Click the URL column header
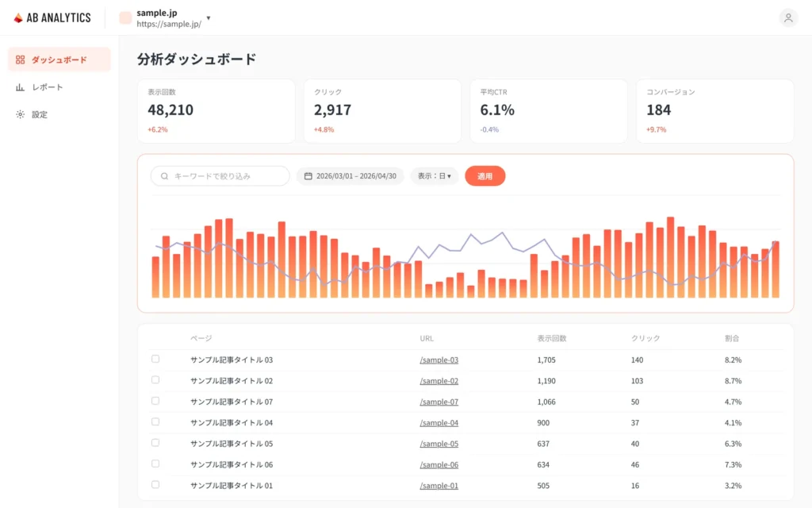The image size is (812, 508). 427,338
